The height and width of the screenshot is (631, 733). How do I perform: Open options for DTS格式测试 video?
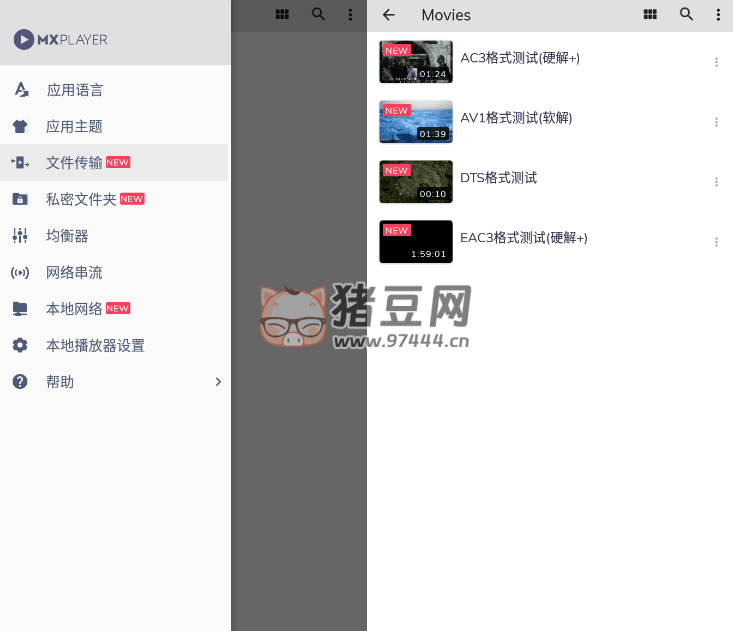point(716,182)
